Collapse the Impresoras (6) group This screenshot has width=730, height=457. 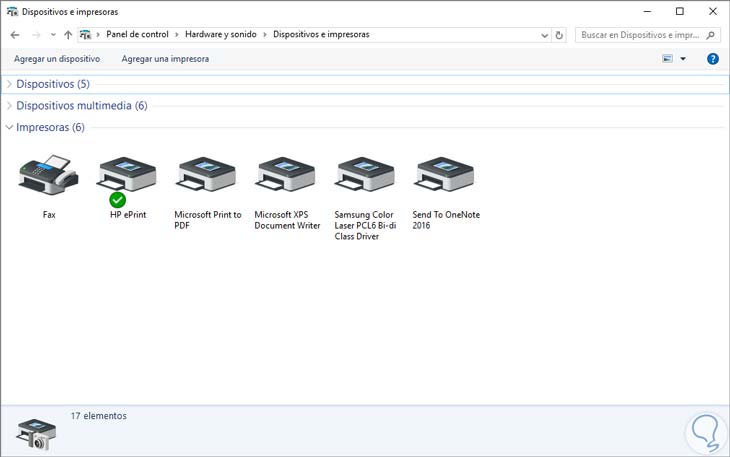(x=9, y=127)
